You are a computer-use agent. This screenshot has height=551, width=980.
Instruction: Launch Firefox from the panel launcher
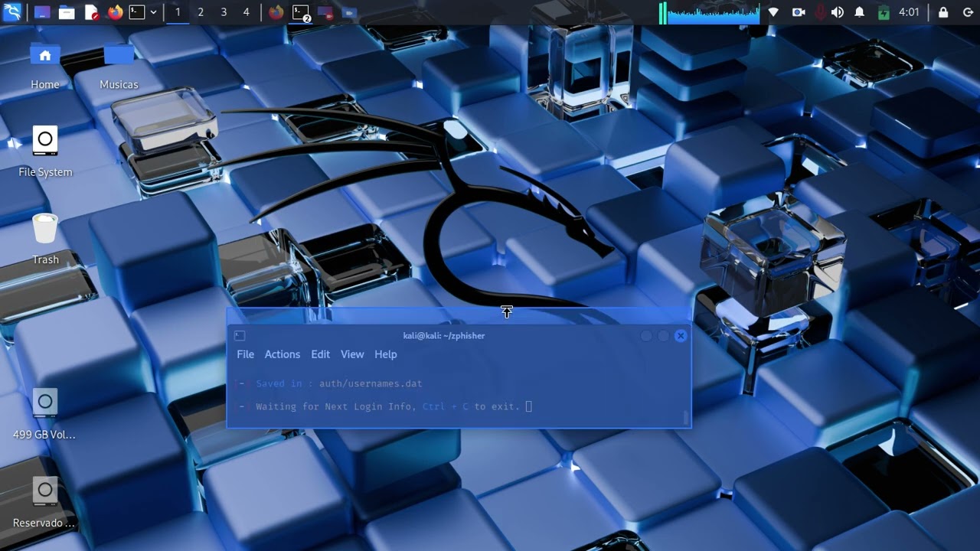tap(115, 12)
